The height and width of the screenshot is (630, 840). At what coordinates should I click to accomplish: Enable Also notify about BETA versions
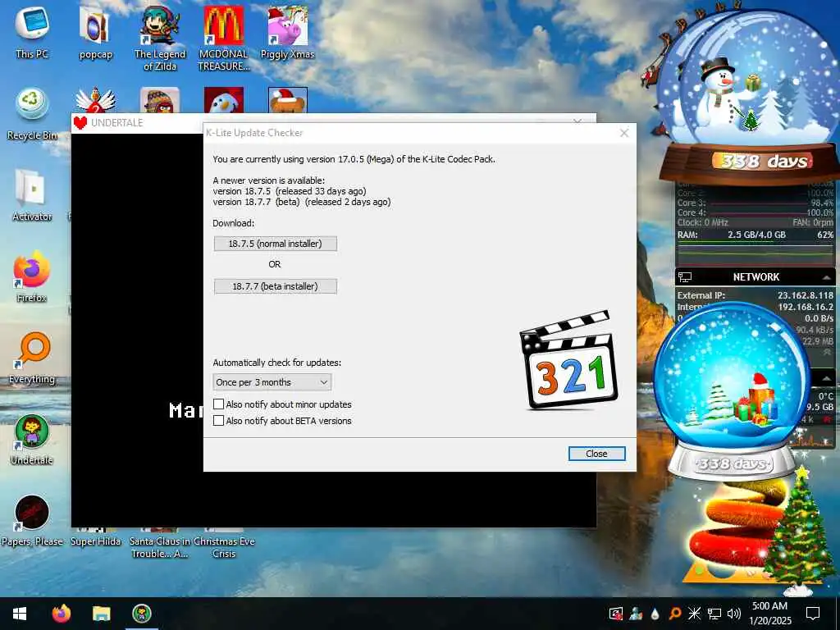tap(218, 421)
